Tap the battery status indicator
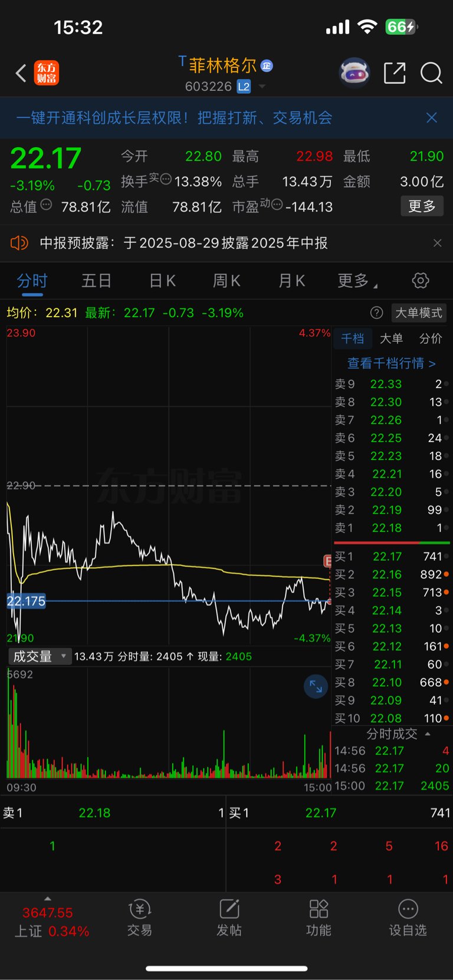 (x=401, y=27)
